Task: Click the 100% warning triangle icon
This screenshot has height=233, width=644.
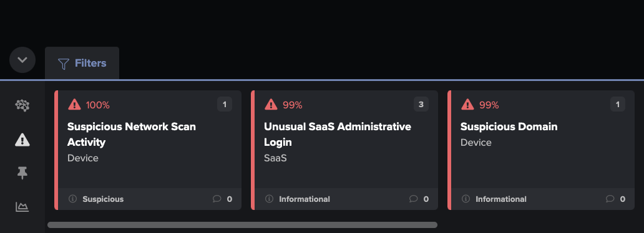Action: pyautogui.click(x=74, y=105)
